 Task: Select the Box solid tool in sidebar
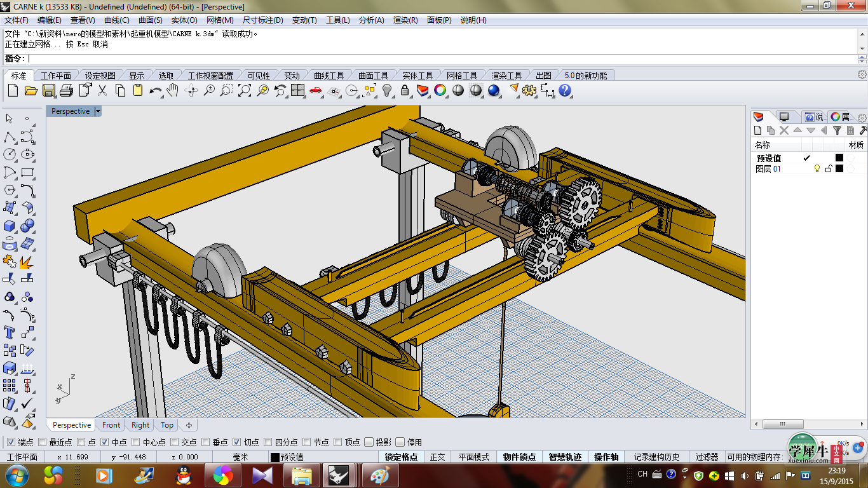coord(10,226)
